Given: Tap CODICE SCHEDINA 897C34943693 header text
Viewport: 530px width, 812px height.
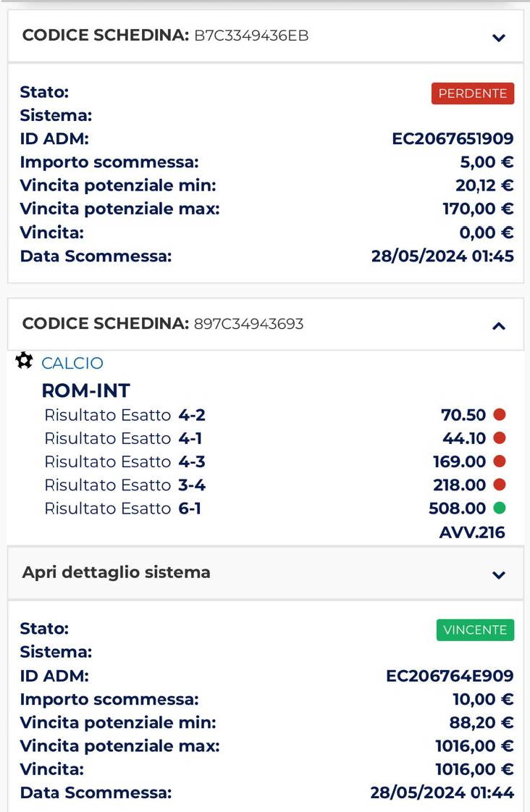Looking at the screenshot, I should pyautogui.click(x=162, y=324).
